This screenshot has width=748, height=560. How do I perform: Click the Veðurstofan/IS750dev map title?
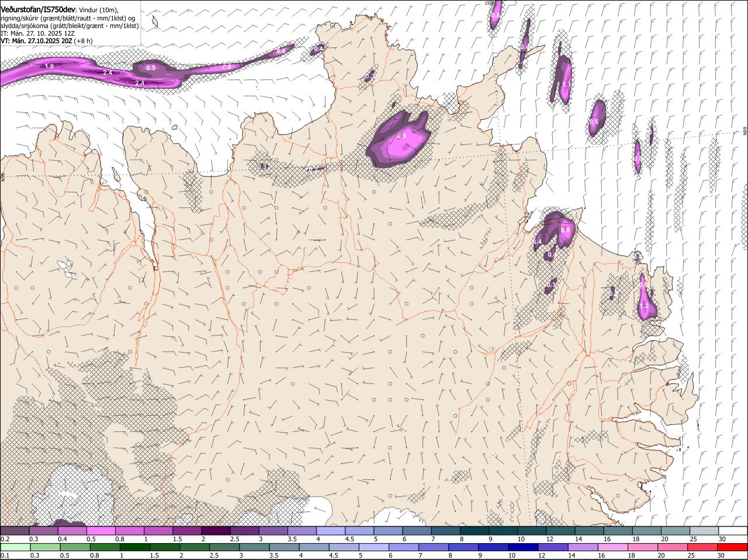click(38, 9)
